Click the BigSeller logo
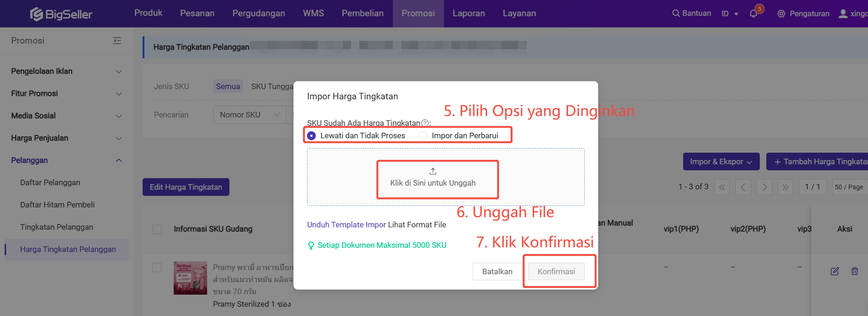Screen dimensions: 868x316 pyautogui.click(x=61, y=14)
